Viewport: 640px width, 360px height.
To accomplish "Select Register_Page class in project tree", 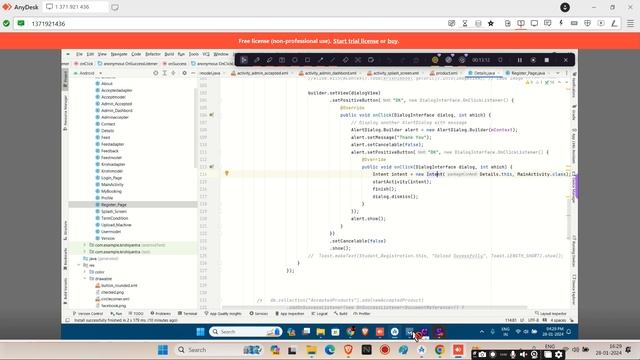I will (113, 204).
